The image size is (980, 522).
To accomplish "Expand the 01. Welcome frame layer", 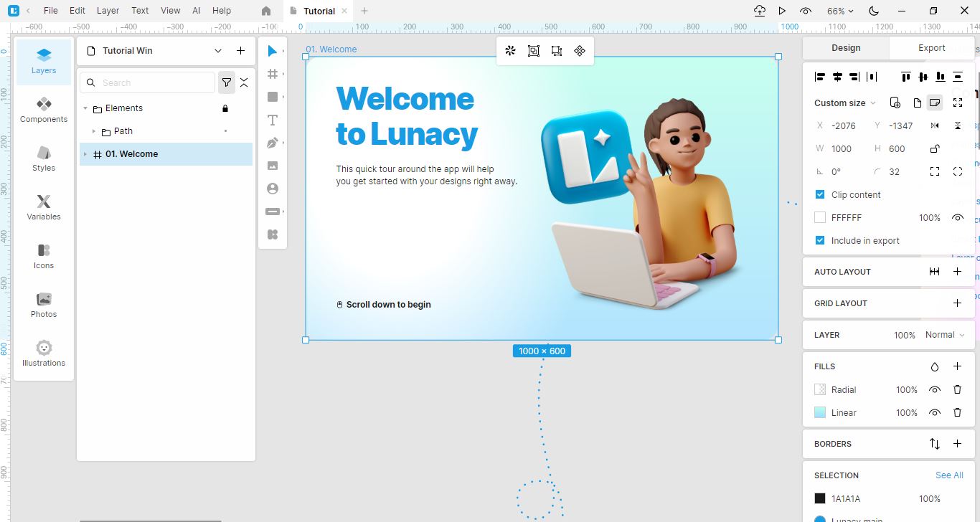I will pos(85,154).
